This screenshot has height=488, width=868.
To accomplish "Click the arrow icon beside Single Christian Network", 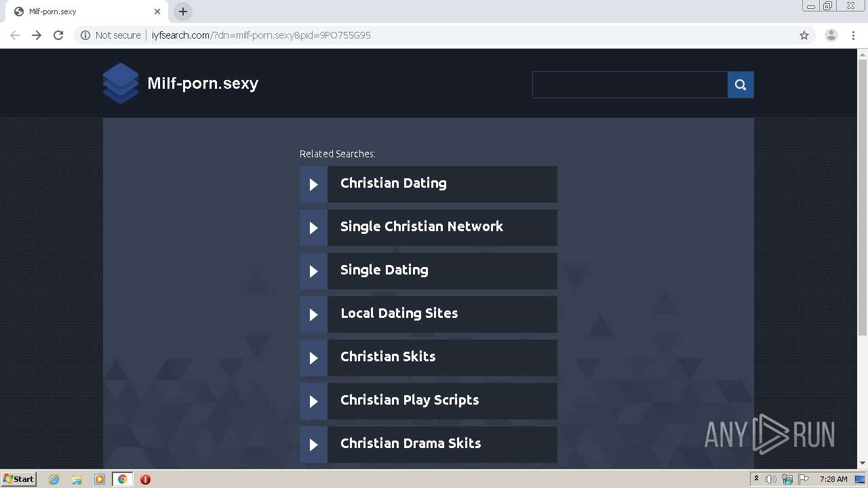I will tap(313, 228).
